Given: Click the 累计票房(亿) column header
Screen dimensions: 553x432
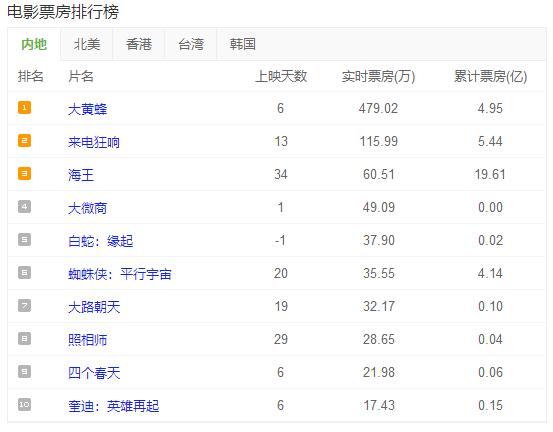Looking at the screenshot, I should coord(490,76).
